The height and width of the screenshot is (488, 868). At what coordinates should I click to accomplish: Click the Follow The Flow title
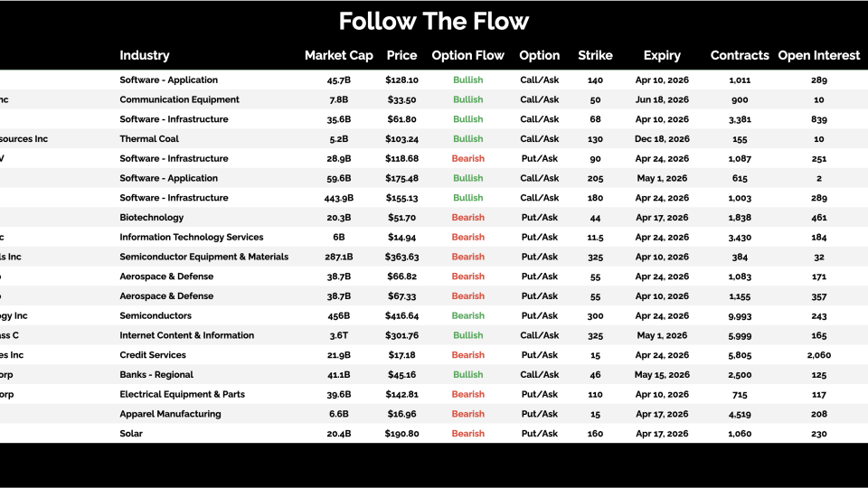point(434,21)
